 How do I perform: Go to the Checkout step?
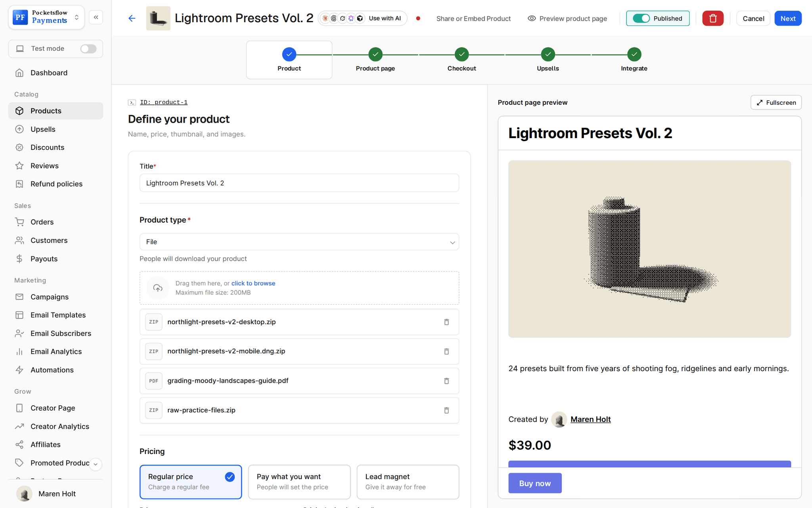[x=462, y=60]
